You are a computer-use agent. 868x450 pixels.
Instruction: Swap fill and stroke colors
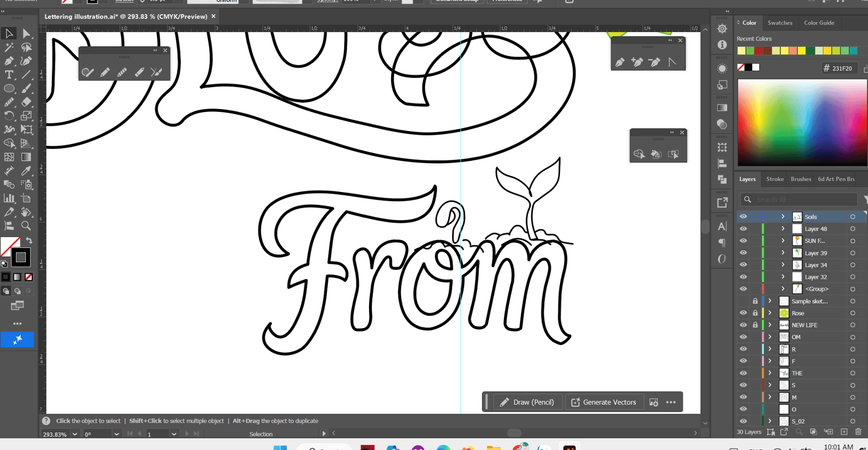click(29, 241)
